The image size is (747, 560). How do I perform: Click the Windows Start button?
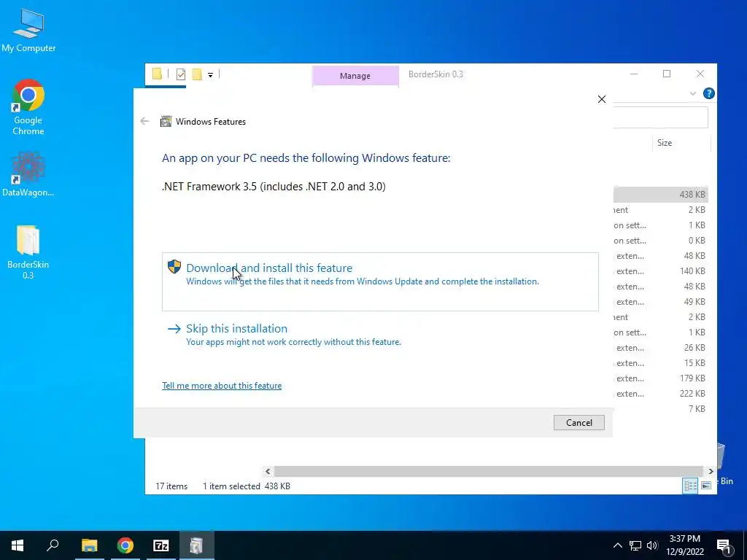pyautogui.click(x=18, y=545)
